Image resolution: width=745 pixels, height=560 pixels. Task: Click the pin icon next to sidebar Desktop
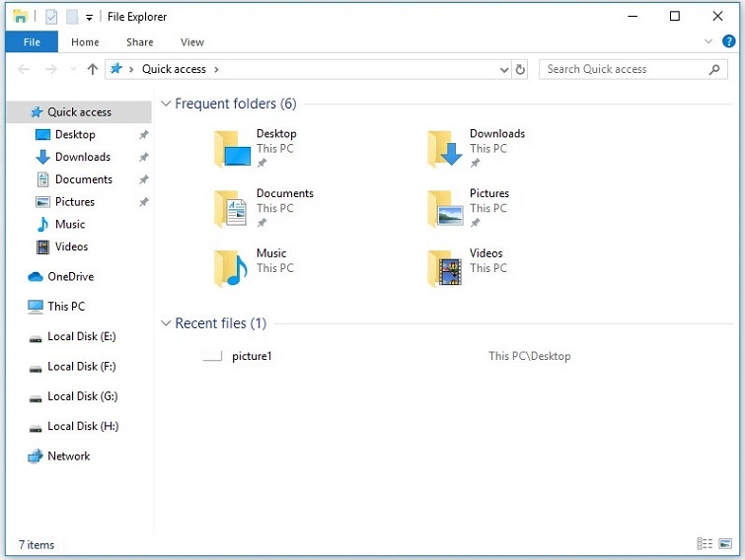pos(143,135)
